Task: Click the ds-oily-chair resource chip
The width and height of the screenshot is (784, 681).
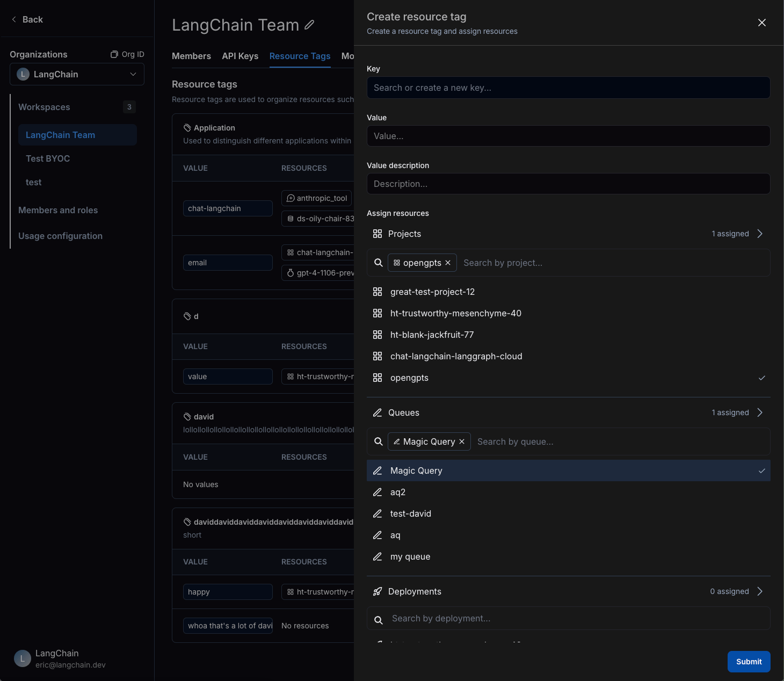Action: pos(318,219)
